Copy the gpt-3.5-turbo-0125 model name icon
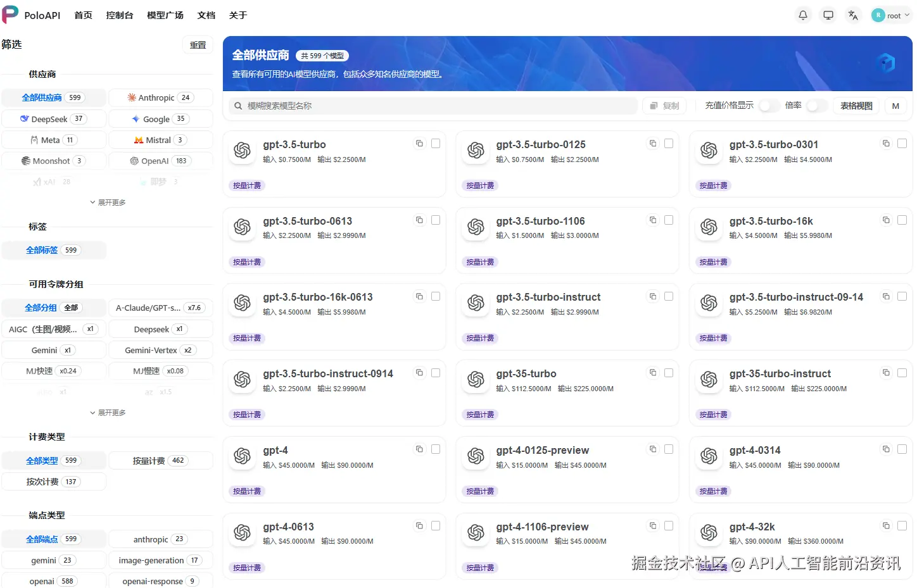The height and width of the screenshot is (588, 917). coord(653,144)
